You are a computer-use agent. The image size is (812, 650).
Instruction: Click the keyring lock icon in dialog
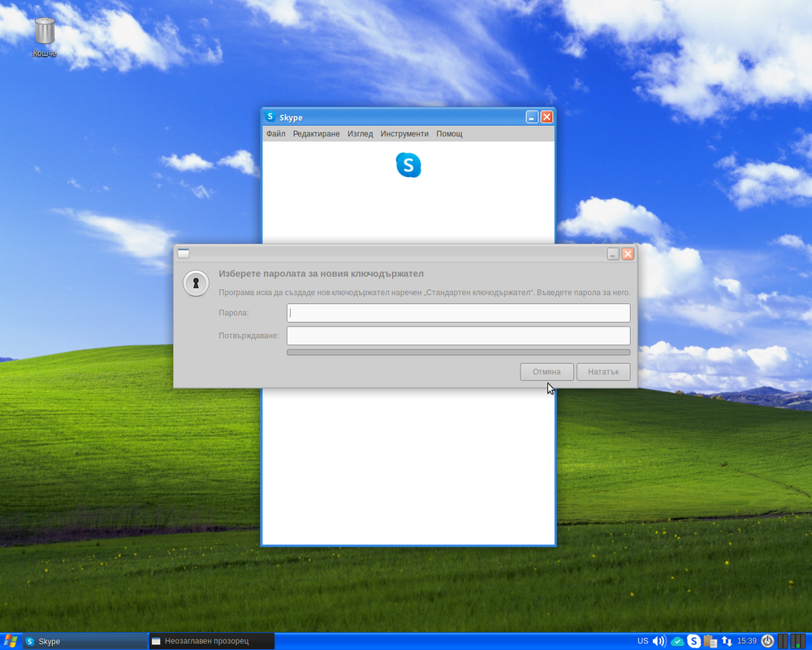tap(196, 283)
